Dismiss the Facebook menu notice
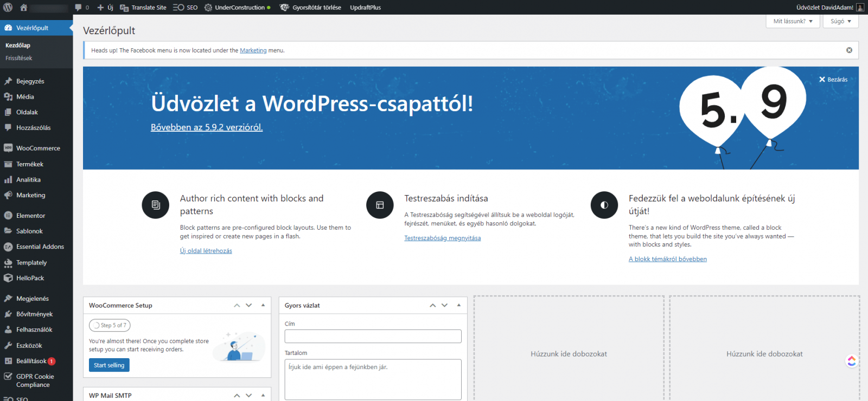The image size is (868, 401). pos(849,50)
